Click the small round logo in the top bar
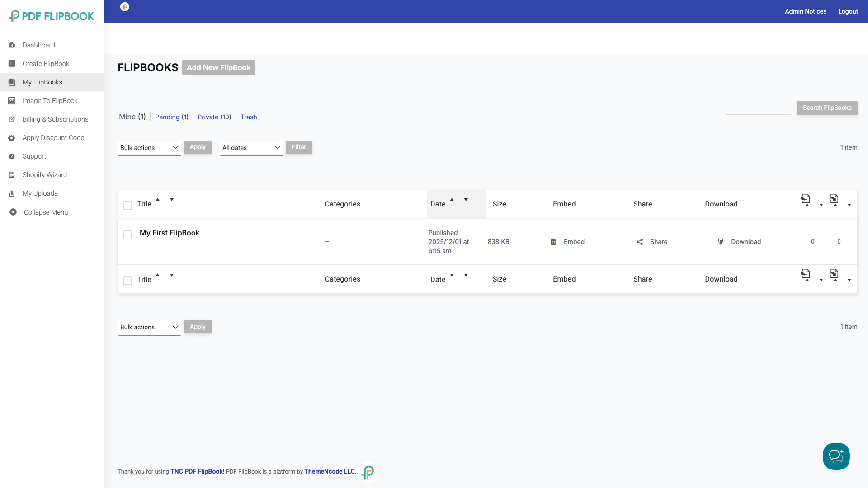 coord(125,7)
